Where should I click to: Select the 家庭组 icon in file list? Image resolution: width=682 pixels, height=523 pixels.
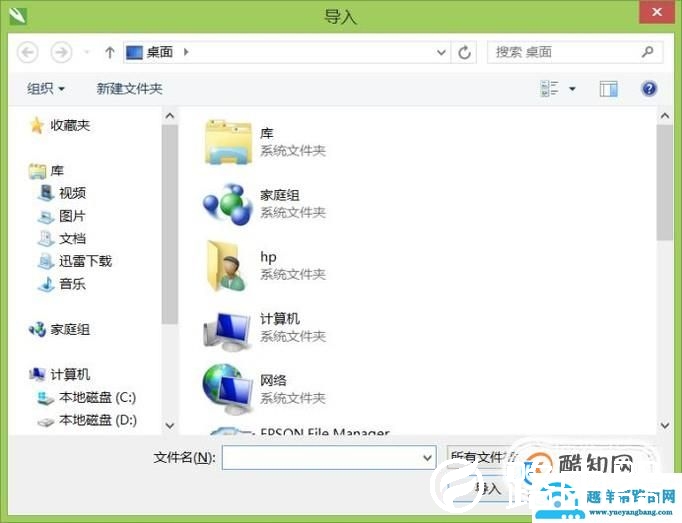228,204
